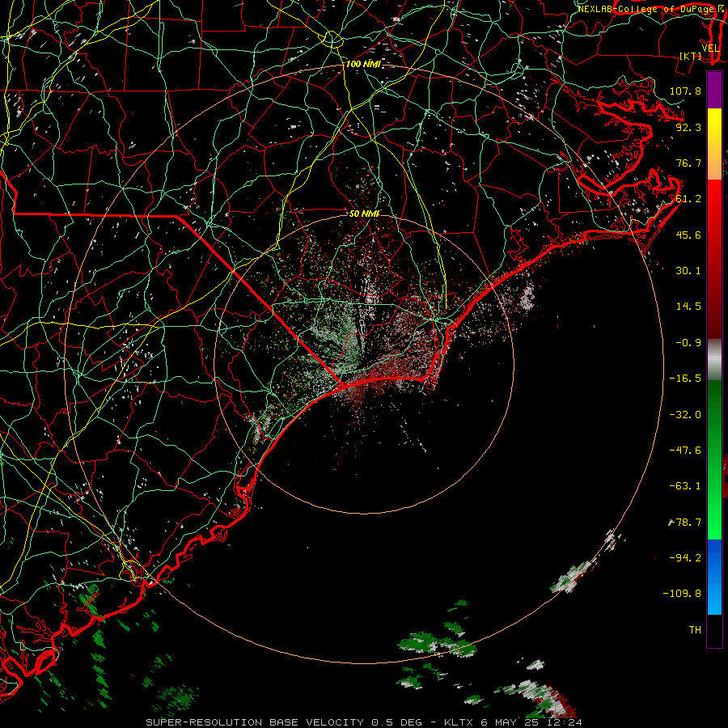
Task: Click the [KT] units label
Action: pyautogui.click(x=691, y=56)
